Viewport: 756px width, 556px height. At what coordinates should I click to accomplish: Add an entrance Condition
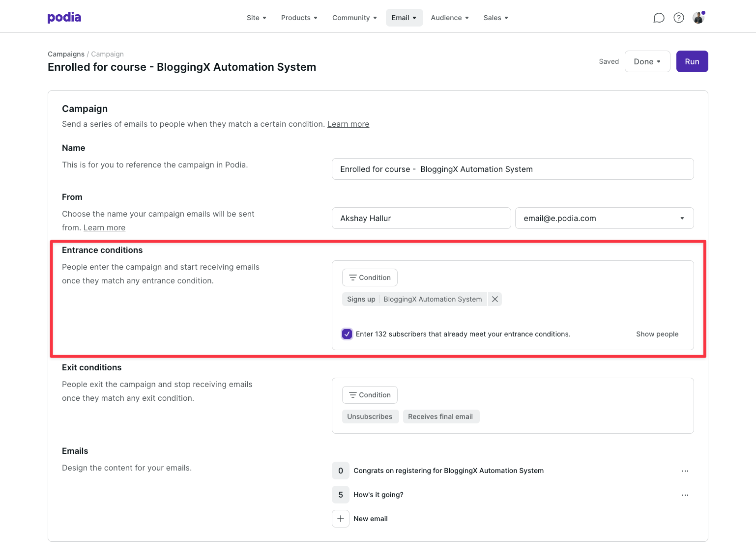370,278
